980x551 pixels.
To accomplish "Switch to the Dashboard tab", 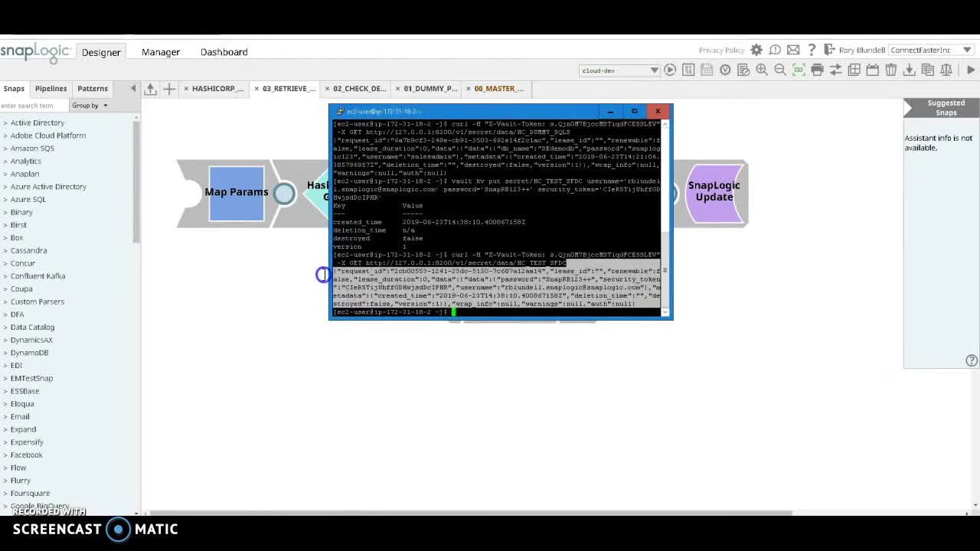I will click(x=224, y=52).
